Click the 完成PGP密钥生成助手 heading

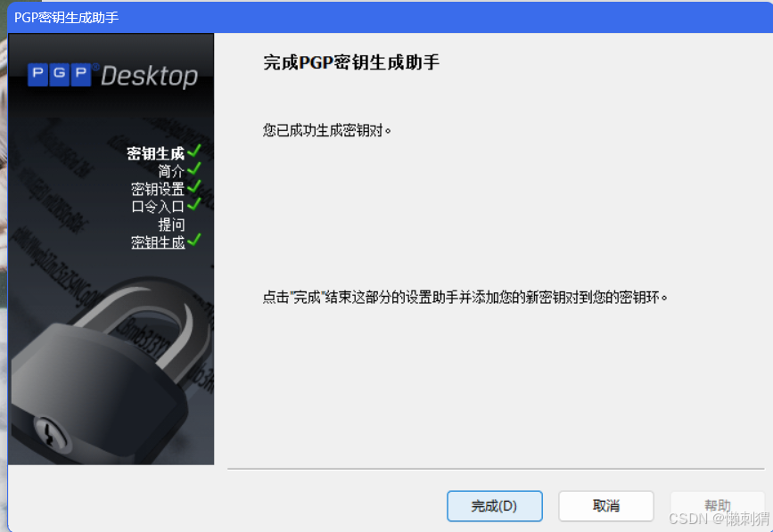point(351,62)
